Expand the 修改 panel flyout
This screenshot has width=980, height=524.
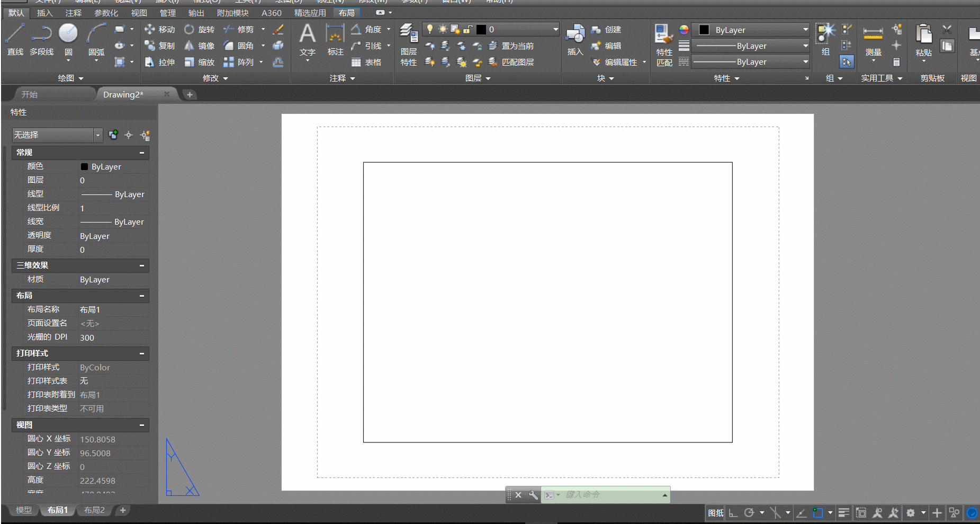(x=215, y=78)
